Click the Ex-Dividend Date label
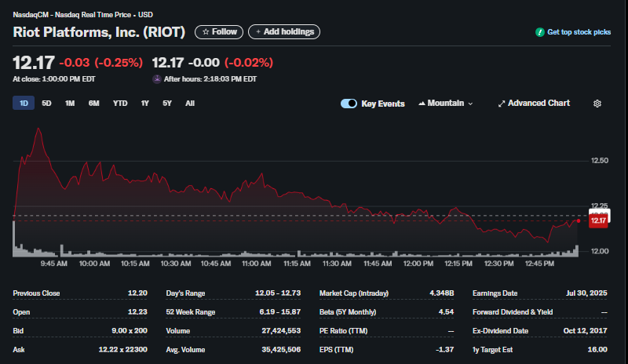This screenshot has height=364, width=628. (500, 331)
